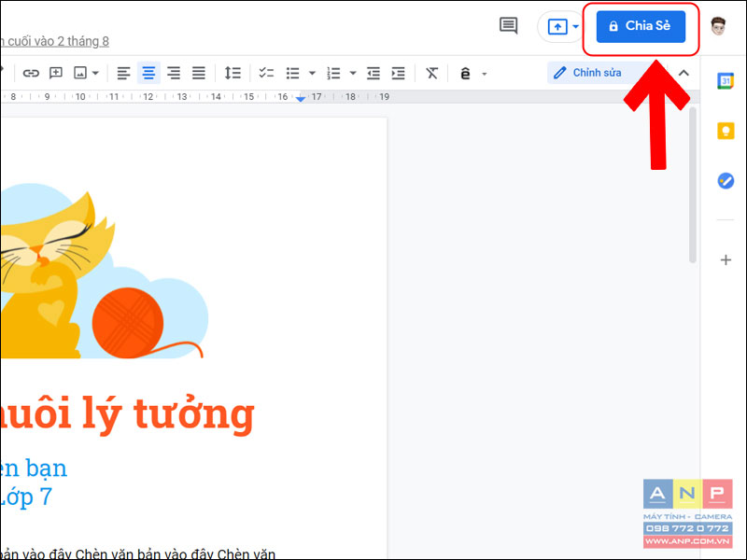Image resolution: width=747 pixels, height=560 pixels.
Task: Open Google Calendar side panel
Action: pyautogui.click(x=726, y=81)
